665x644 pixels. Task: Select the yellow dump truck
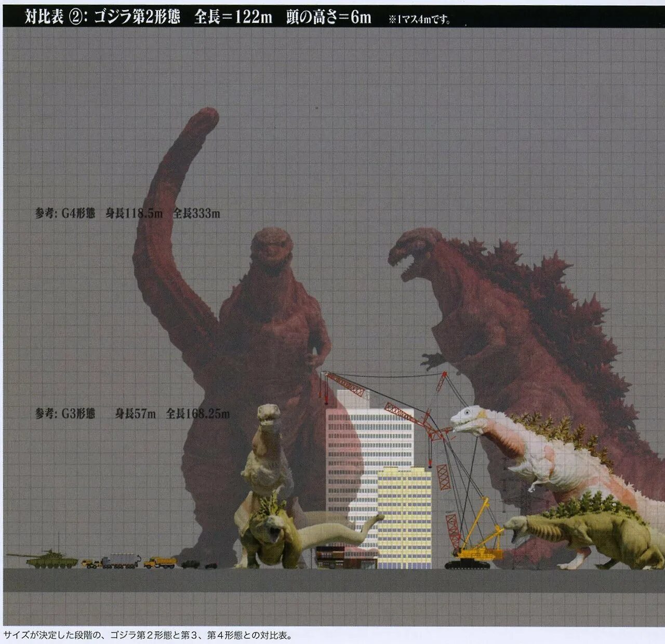tap(160, 562)
